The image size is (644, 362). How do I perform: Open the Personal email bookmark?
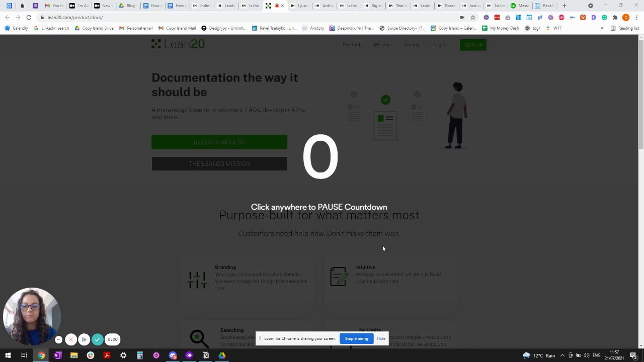click(136, 28)
